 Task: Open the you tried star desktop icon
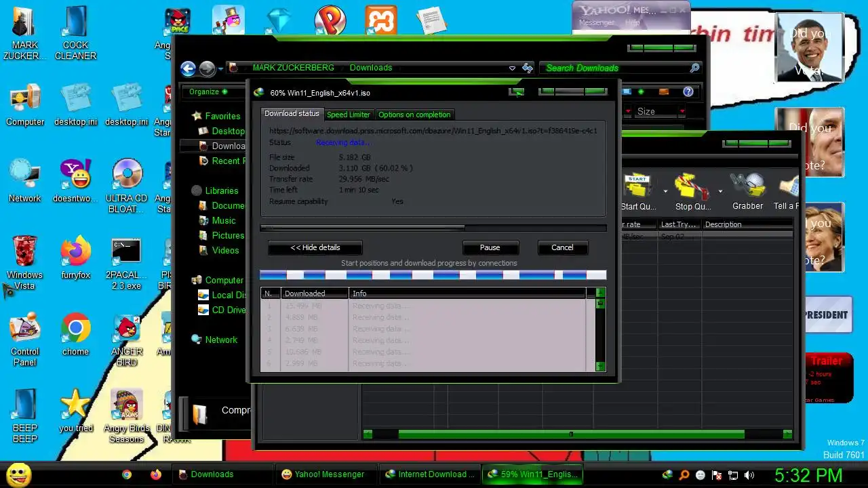click(75, 411)
